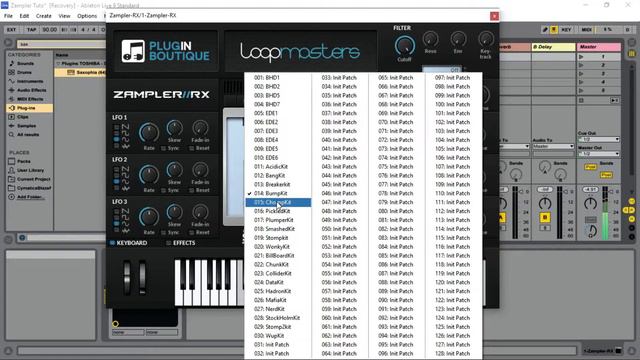Screen dimensions: 640x360
Task: Toggle the B Delay track activator button
Action: click(x=544, y=217)
